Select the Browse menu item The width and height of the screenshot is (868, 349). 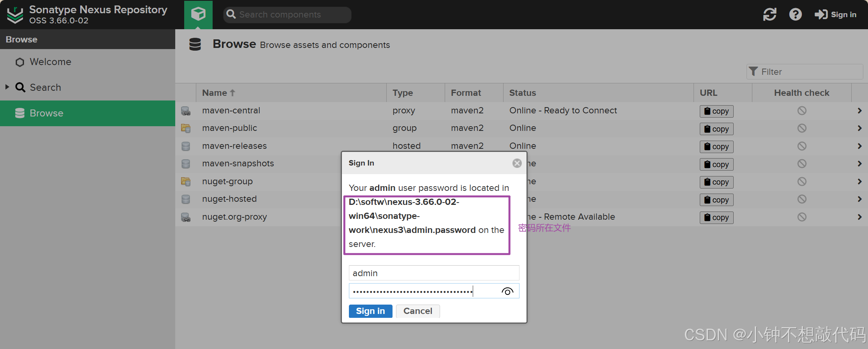(88, 113)
